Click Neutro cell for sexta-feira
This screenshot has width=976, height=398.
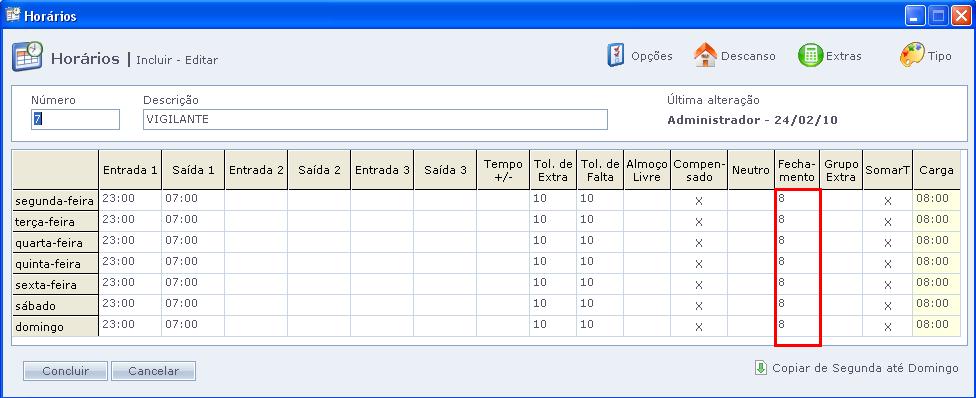(751, 285)
